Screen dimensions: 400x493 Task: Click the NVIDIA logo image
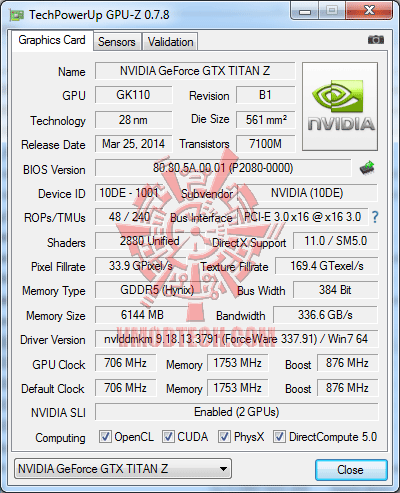[x=340, y=106]
